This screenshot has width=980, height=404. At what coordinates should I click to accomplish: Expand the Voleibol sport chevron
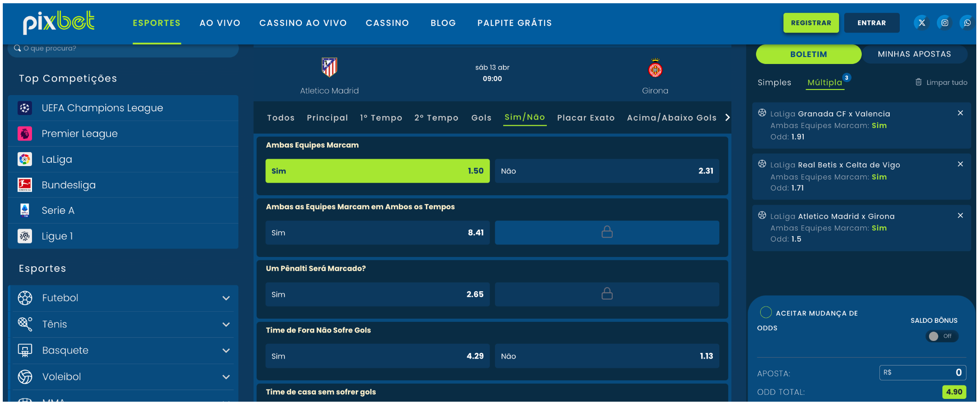226,377
